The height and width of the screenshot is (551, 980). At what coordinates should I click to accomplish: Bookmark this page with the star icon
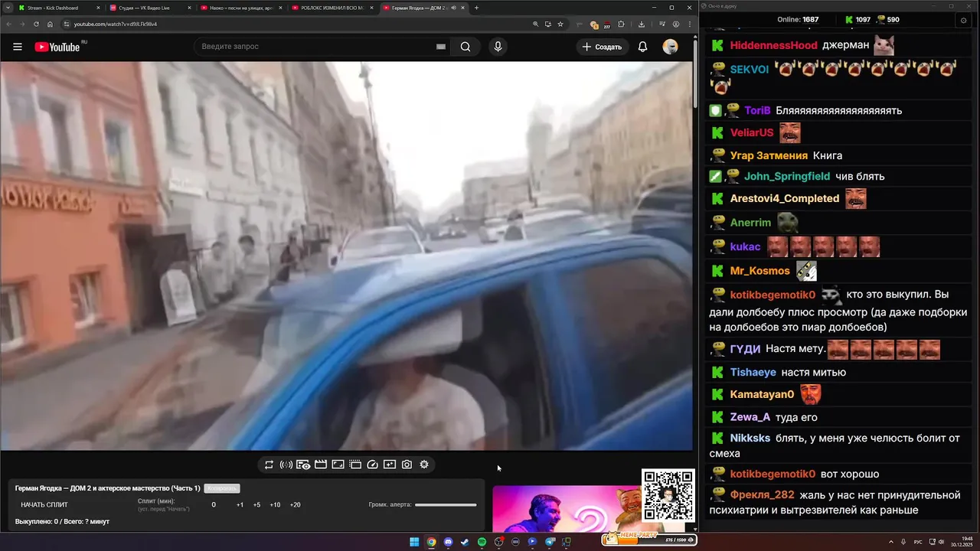click(x=560, y=24)
